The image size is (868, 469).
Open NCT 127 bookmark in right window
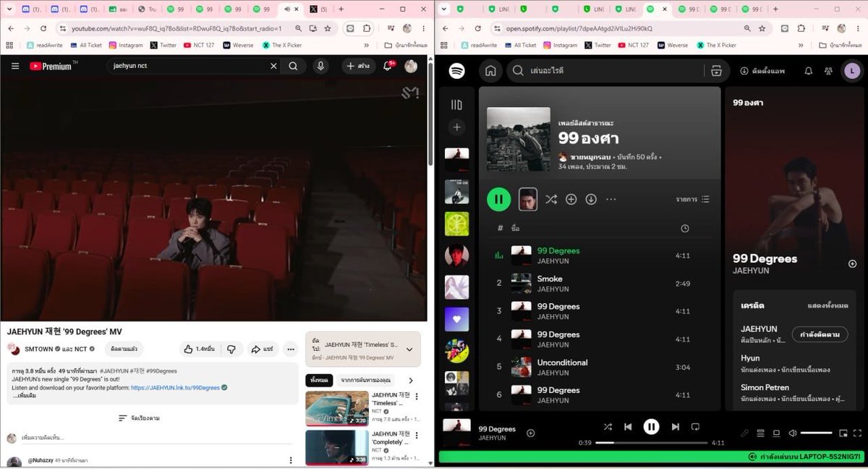(632, 45)
